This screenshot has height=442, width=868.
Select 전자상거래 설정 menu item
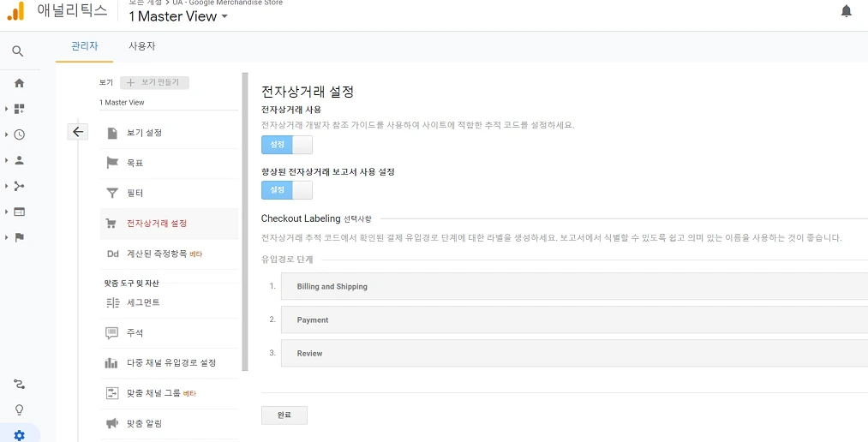(169, 224)
